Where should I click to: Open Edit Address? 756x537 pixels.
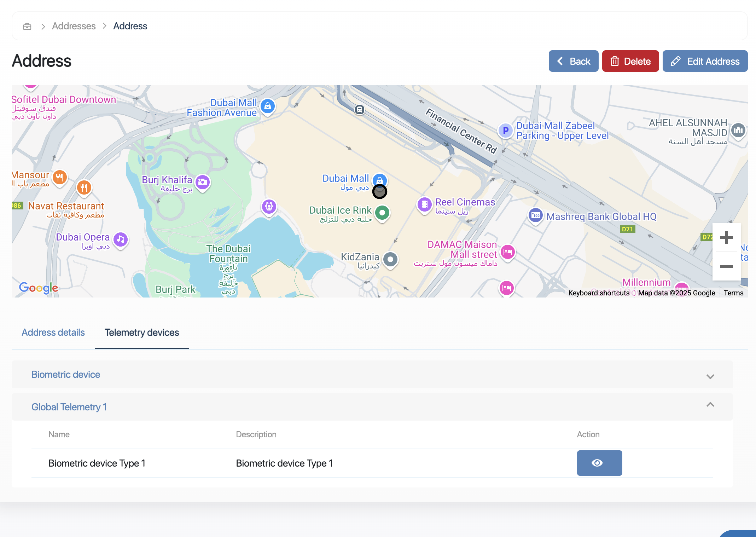click(705, 61)
